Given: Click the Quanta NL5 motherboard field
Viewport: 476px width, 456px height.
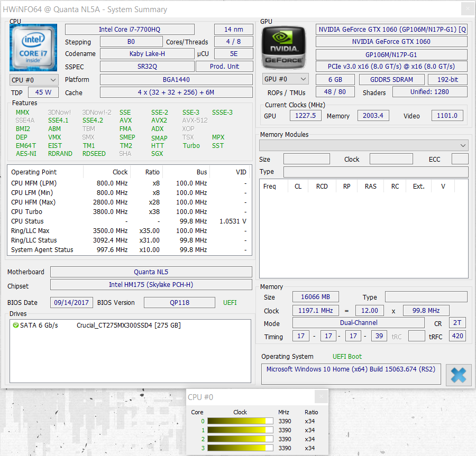Looking at the screenshot, I should point(151,272).
